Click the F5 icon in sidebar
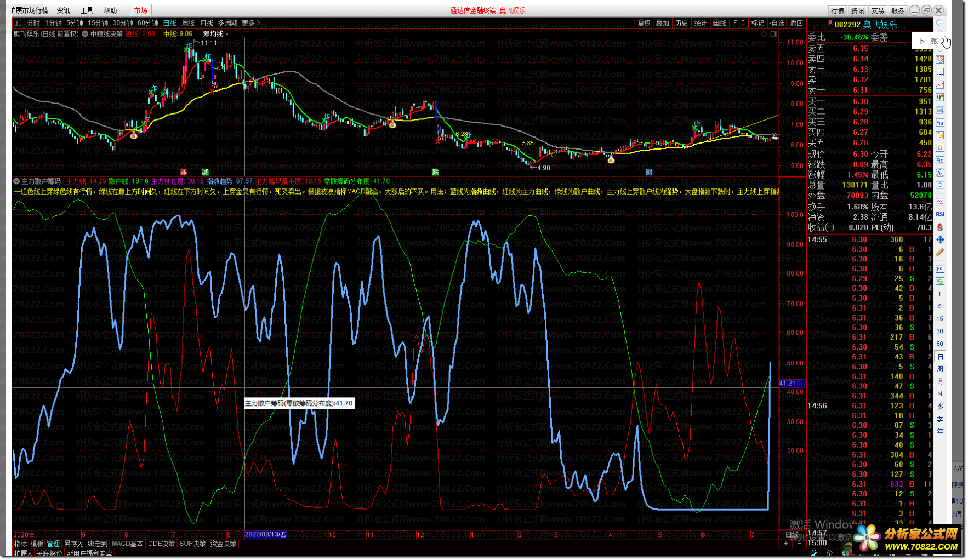The width and height of the screenshot is (968, 560). 940,268
